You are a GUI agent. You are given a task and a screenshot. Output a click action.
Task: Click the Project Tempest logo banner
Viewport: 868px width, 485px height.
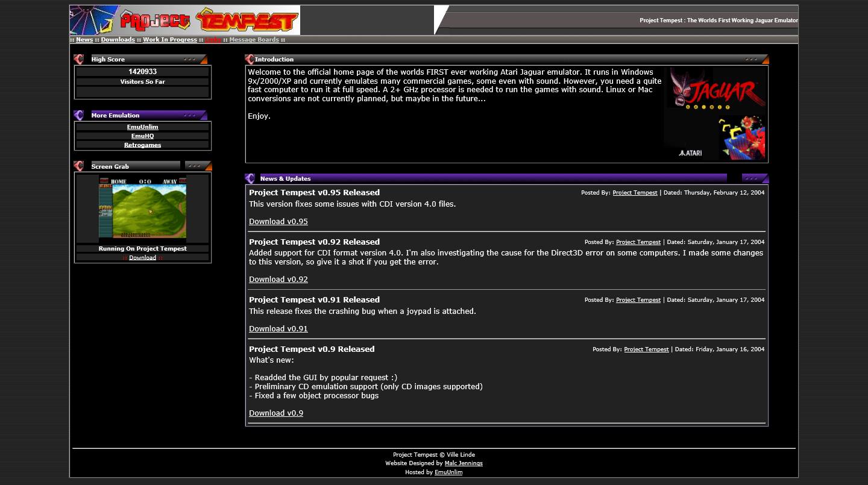(x=185, y=20)
